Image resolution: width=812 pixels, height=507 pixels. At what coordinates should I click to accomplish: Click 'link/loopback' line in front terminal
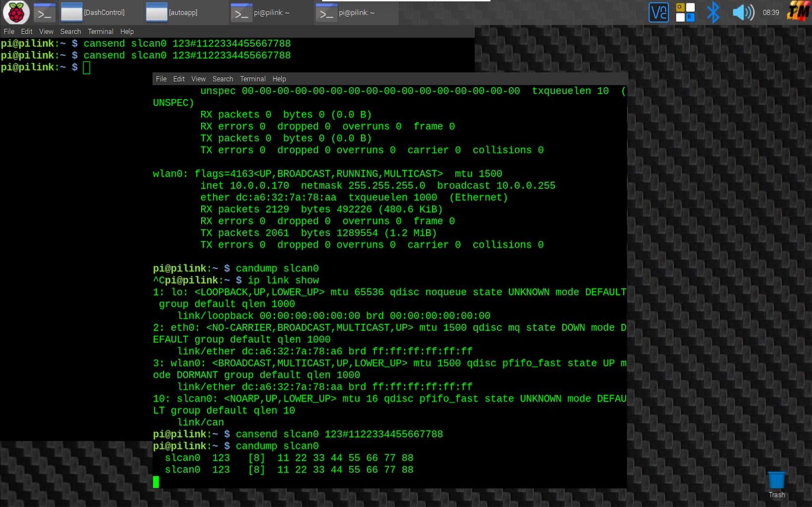tap(334, 316)
